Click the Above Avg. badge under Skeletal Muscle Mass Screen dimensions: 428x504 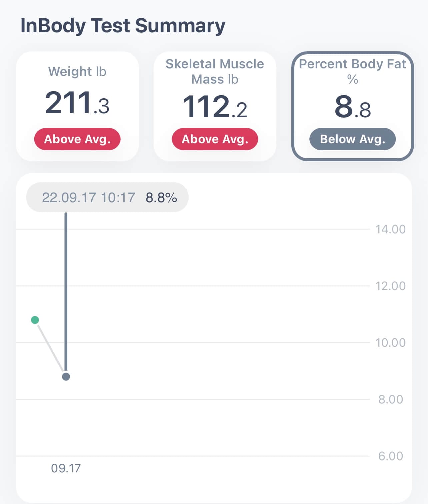pos(215,139)
